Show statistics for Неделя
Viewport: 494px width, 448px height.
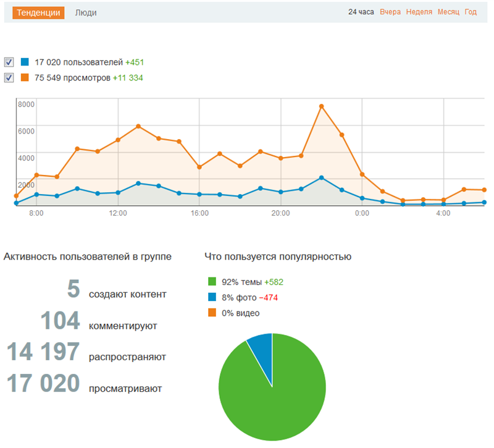tap(419, 12)
